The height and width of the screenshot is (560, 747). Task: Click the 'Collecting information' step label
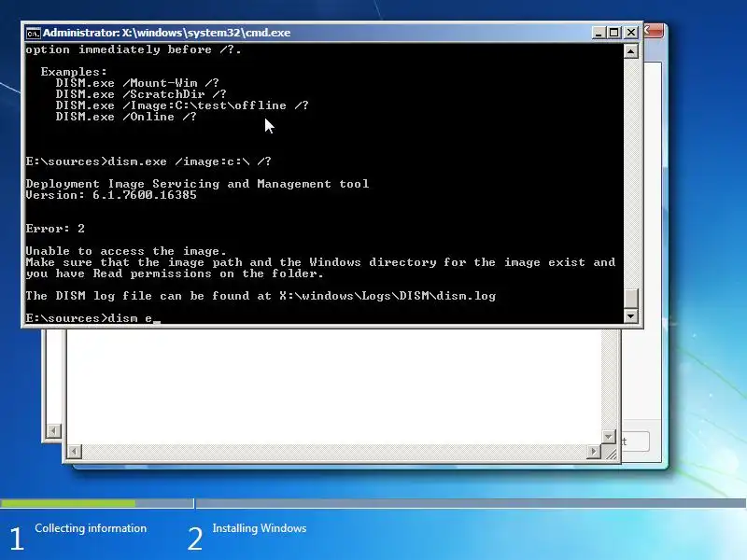click(x=91, y=528)
